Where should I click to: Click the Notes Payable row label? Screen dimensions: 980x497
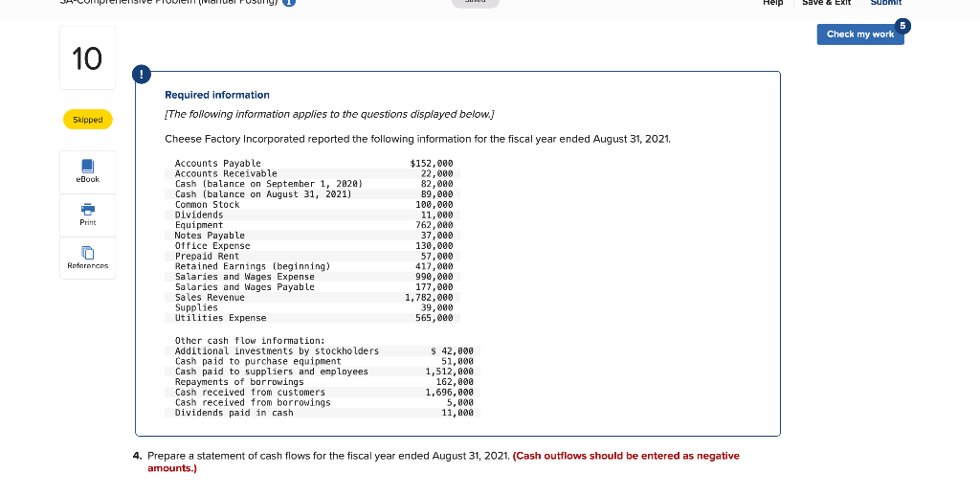pos(210,236)
